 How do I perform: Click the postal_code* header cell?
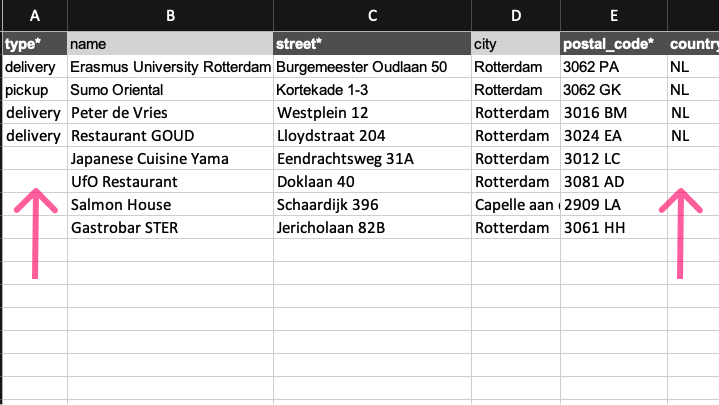coord(614,44)
